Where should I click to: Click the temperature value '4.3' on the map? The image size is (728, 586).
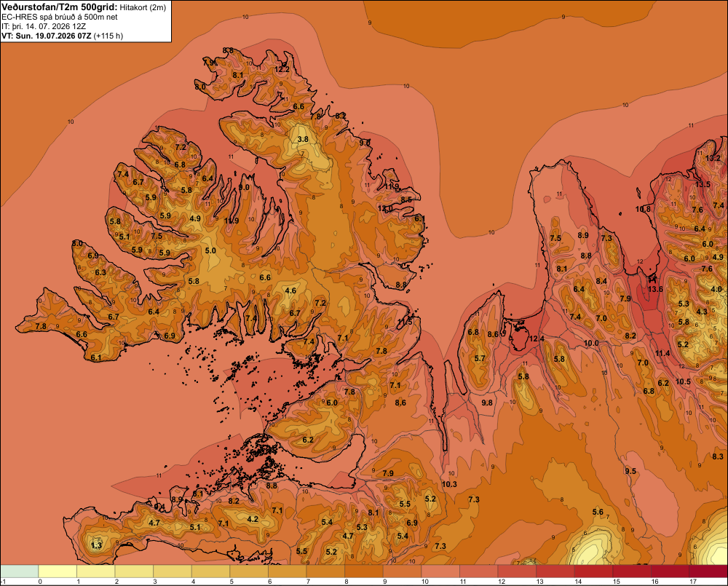pyautogui.click(x=702, y=312)
